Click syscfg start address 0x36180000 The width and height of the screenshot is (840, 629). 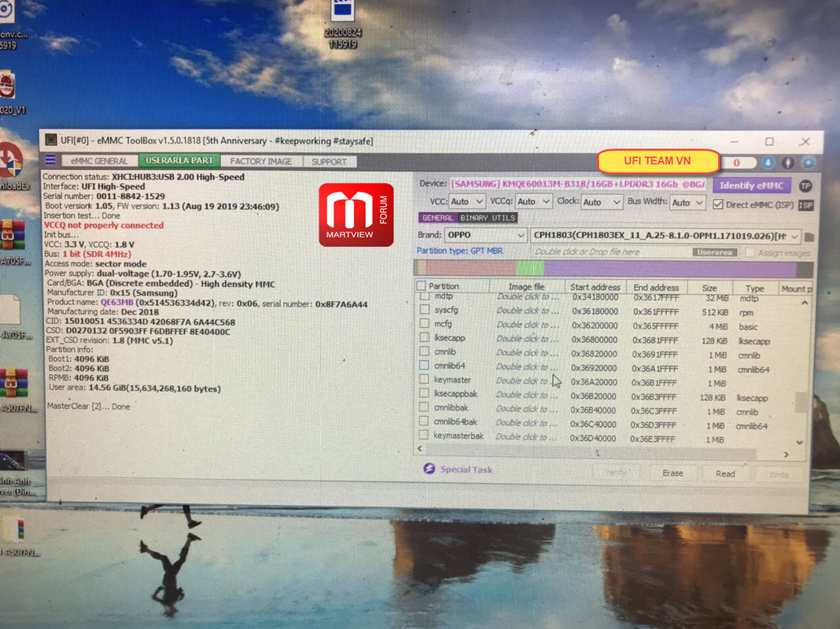coord(595,311)
